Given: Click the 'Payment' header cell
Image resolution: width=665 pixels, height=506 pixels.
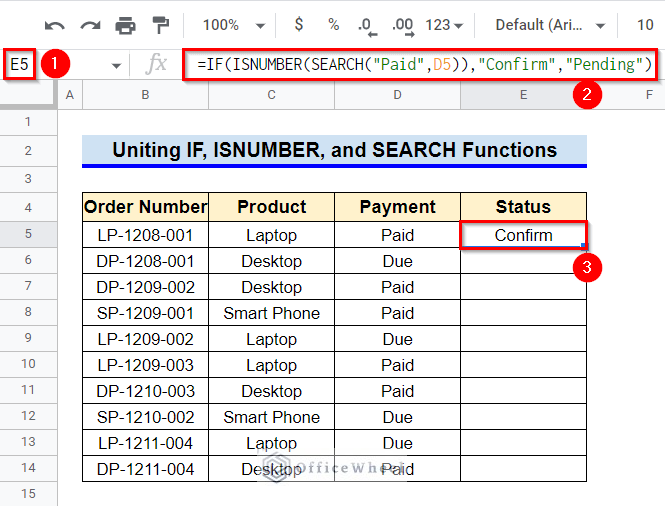Looking at the screenshot, I should coord(397,207).
